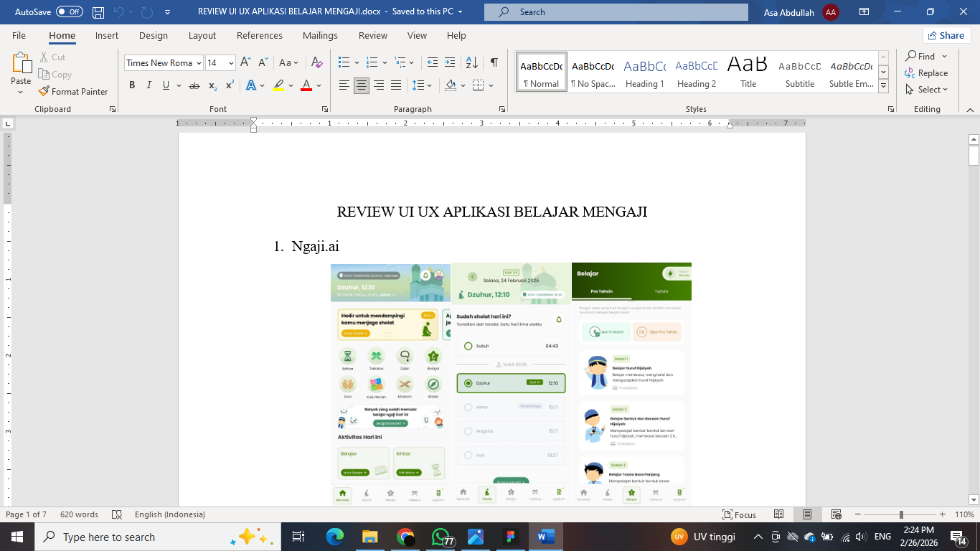Screen dimensions: 980x551
Task: Cut the selection
Action: pos(52,57)
